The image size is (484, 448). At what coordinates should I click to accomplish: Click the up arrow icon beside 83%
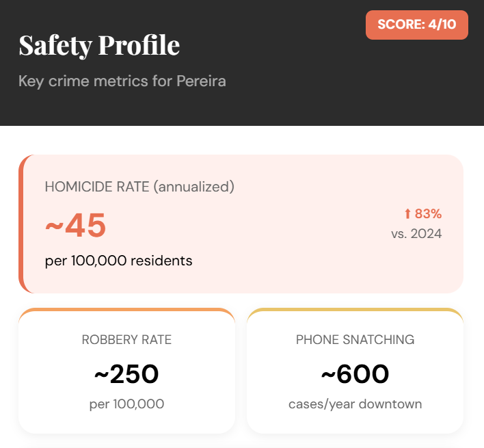tap(407, 214)
